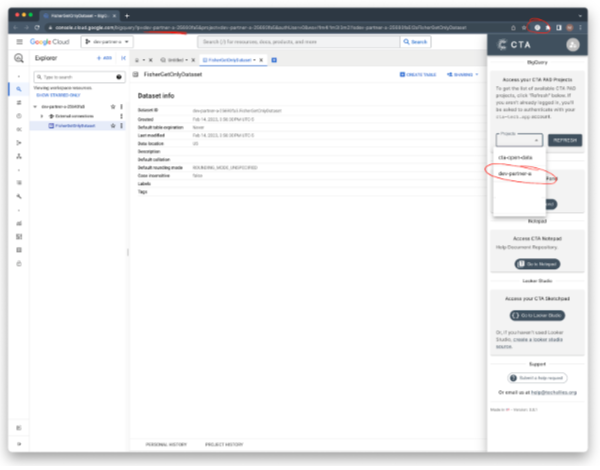Close the Untitled query tab

pos(193,60)
